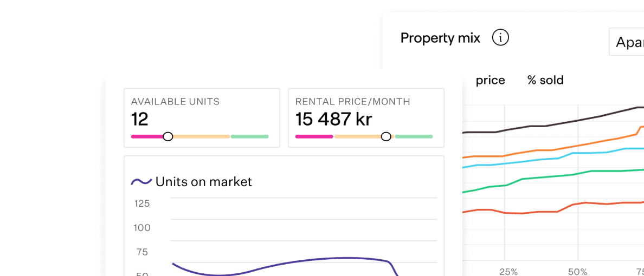Viewport: 644px width, 276px height.
Task: Click the Property mix heading
Action: click(440, 38)
